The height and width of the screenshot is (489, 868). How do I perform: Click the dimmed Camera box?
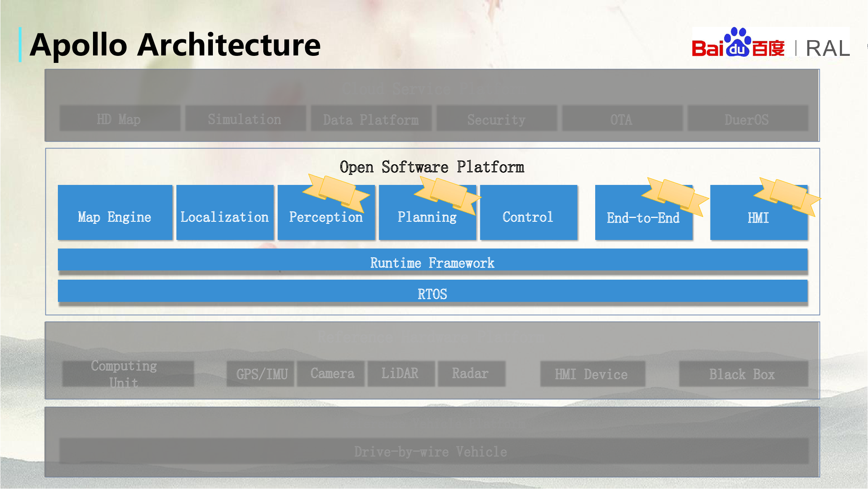pos(331,374)
